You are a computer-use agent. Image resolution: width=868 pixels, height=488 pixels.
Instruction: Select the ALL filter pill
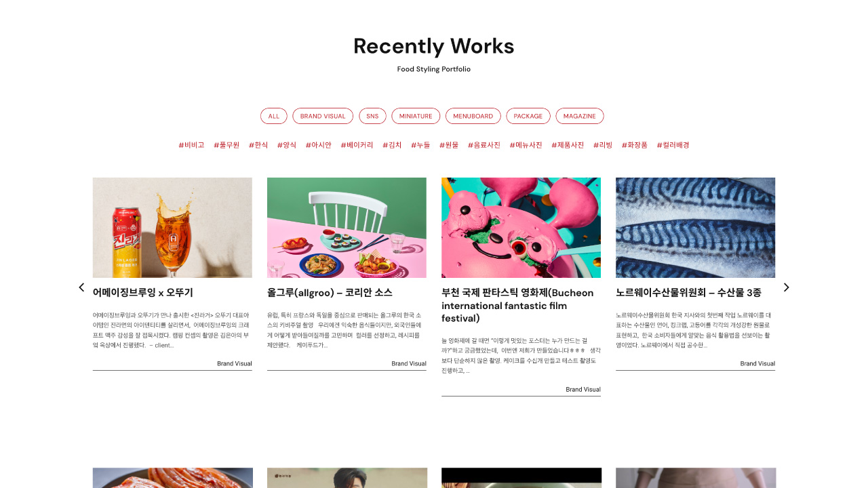coord(274,116)
